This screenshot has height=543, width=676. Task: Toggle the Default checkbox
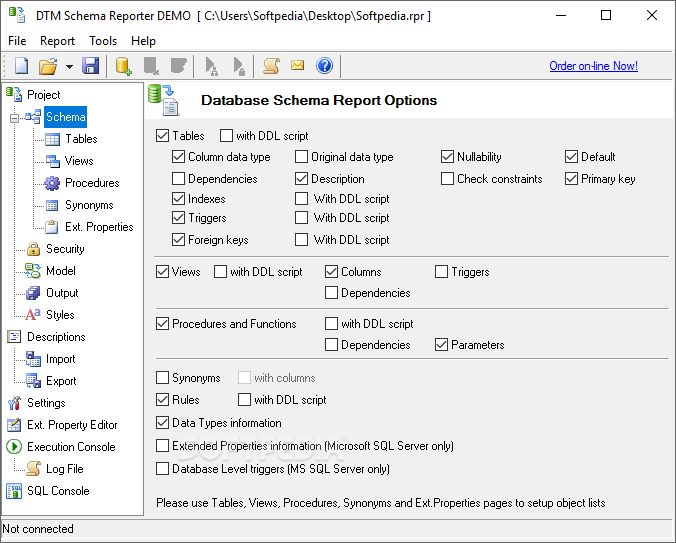point(571,156)
